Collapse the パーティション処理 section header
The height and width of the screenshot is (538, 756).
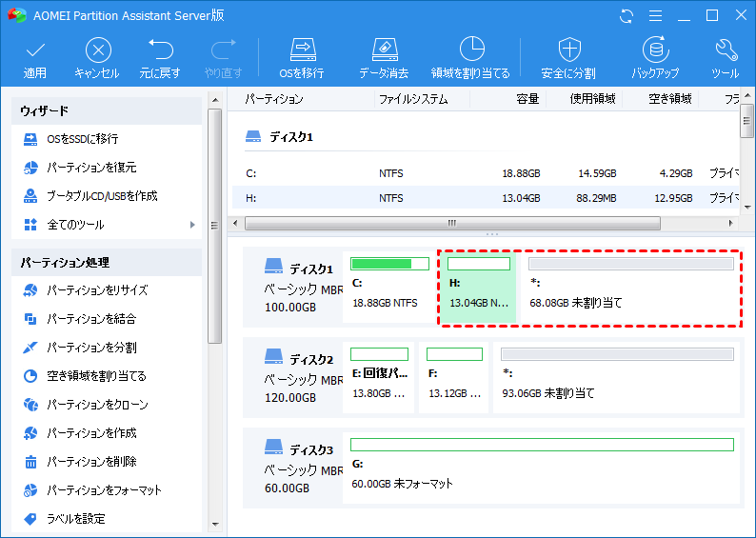coord(107,262)
